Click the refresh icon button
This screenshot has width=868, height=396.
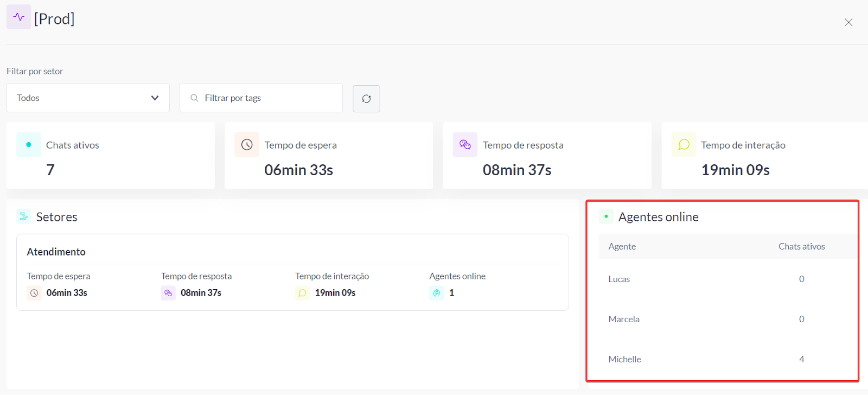366,99
